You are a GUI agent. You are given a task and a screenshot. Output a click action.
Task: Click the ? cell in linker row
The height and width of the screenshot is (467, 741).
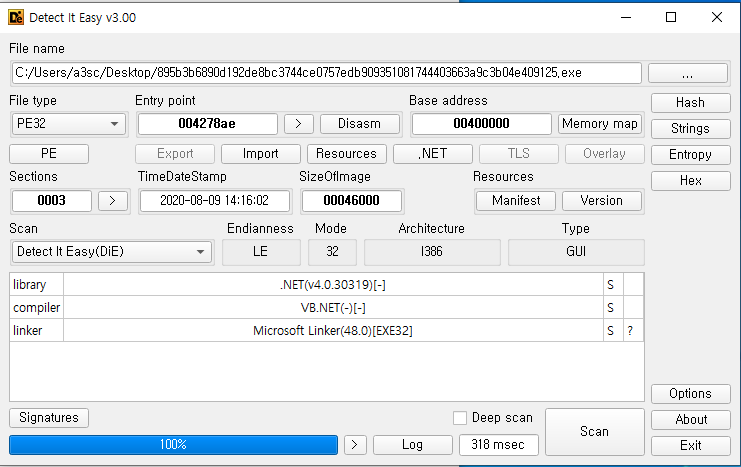[633, 330]
